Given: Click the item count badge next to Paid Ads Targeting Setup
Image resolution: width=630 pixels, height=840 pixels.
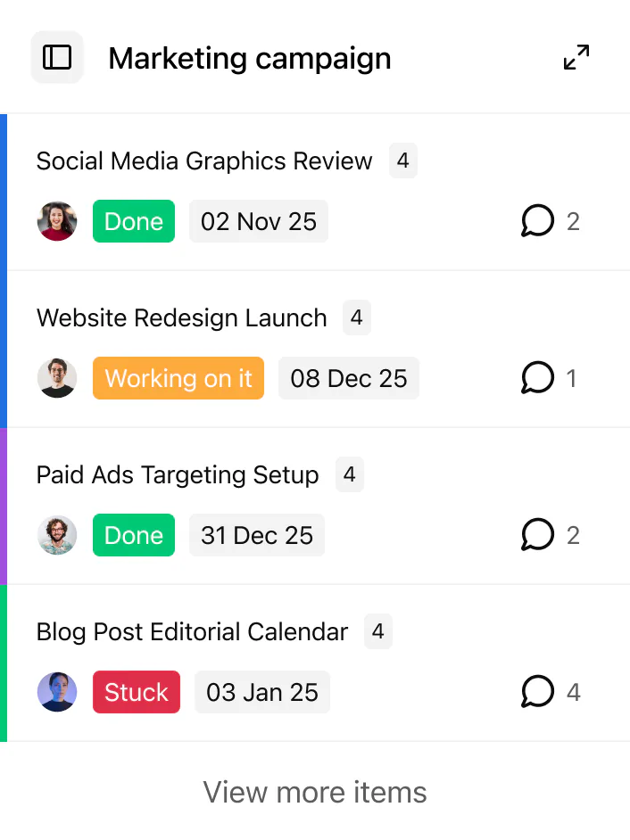Looking at the screenshot, I should pyautogui.click(x=349, y=474).
